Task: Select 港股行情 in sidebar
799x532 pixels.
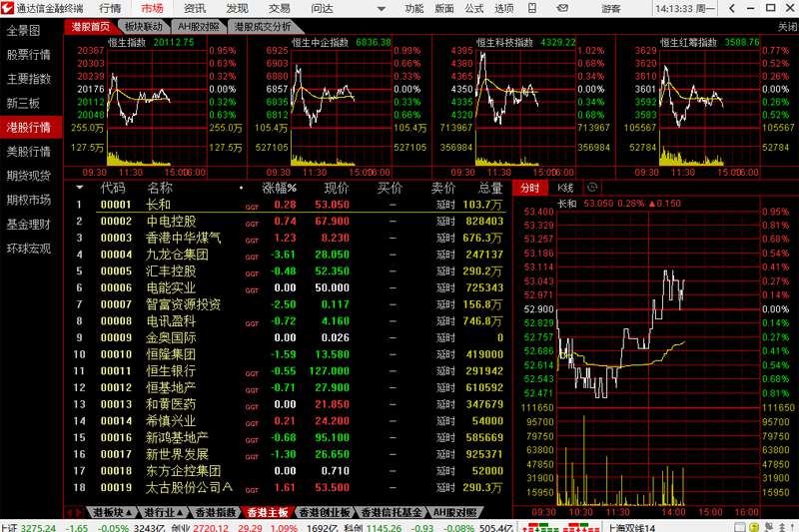Action: click(29, 128)
